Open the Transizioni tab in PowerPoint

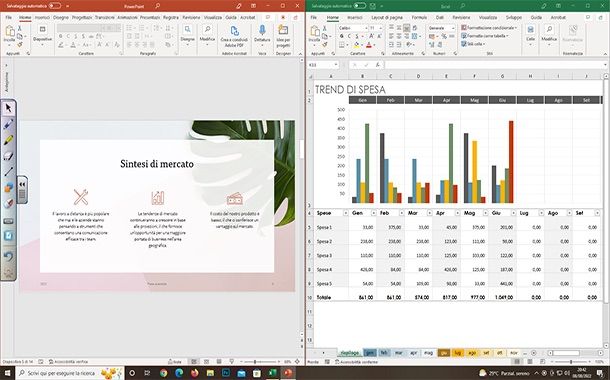105,18
